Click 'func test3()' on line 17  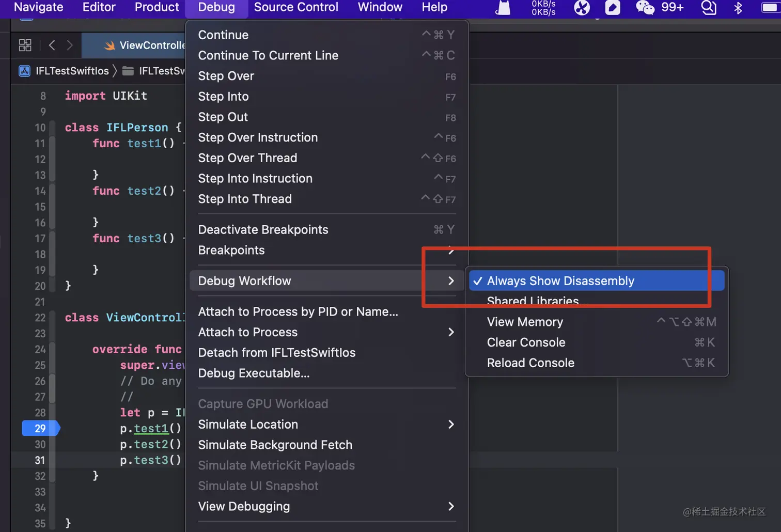[134, 238]
